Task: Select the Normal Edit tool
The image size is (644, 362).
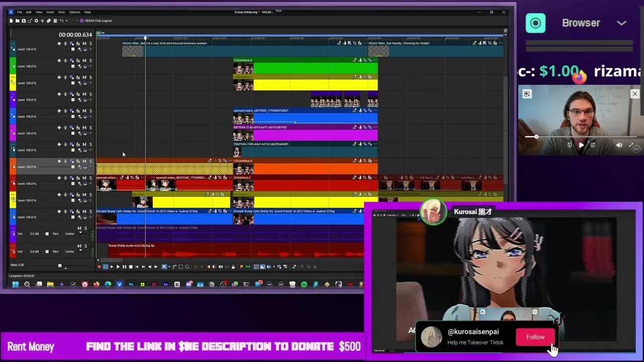Action: pos(164,266)
